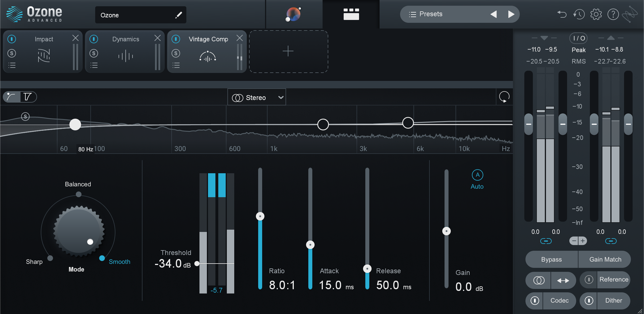Click the Threshold slider handle
The image size is (644, 314).
[x=197, y=264]
